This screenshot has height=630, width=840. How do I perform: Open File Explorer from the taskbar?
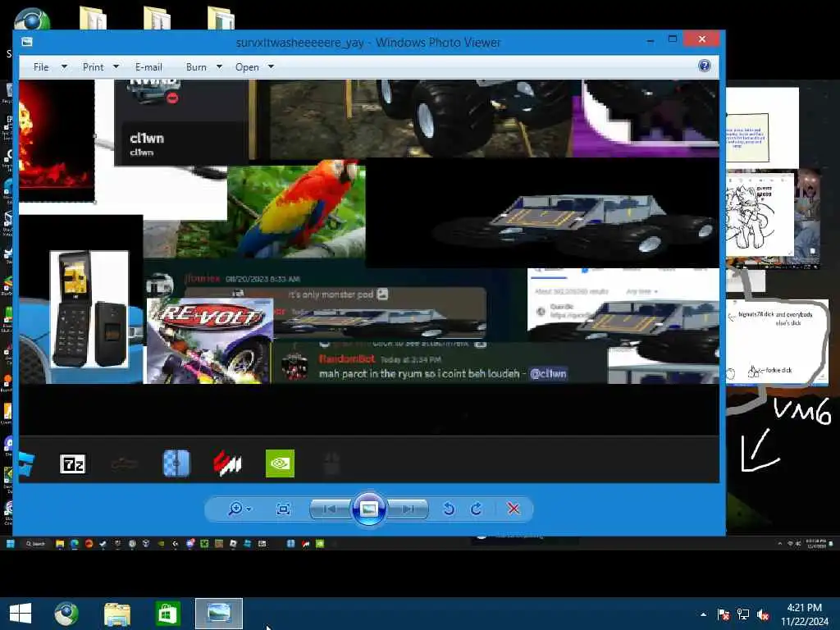tap(116, 614)
